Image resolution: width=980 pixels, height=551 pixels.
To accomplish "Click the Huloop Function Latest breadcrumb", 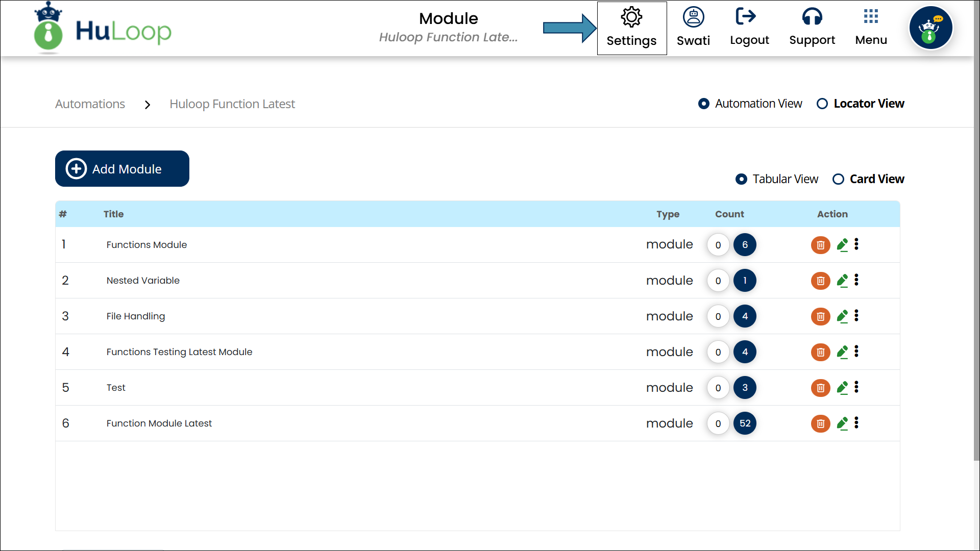I will pyautogui.click(x=232, y=104).
